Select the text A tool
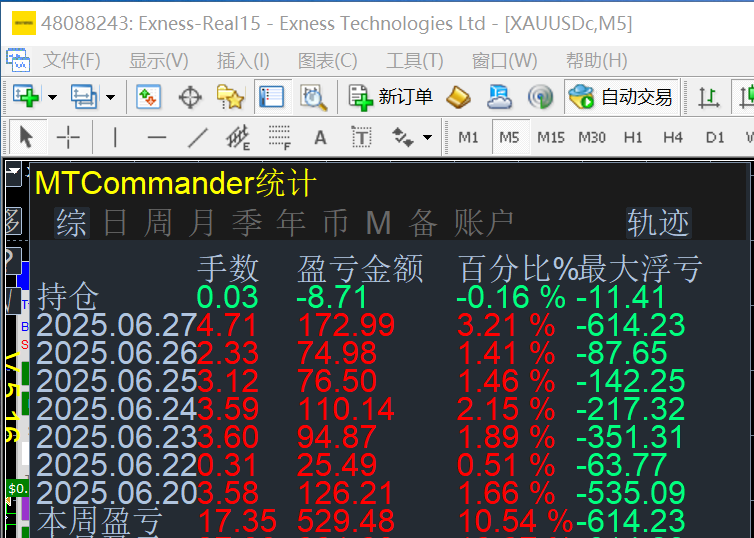 click(320, 138)
